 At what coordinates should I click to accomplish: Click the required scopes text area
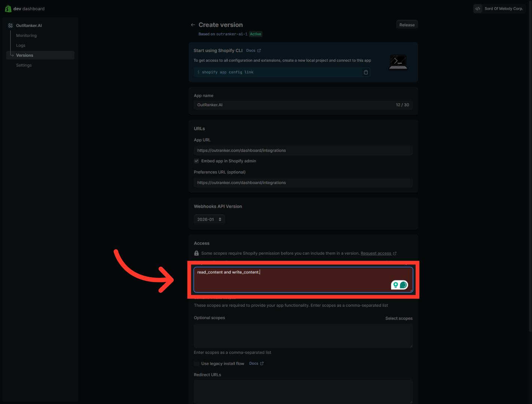point(303,279)
